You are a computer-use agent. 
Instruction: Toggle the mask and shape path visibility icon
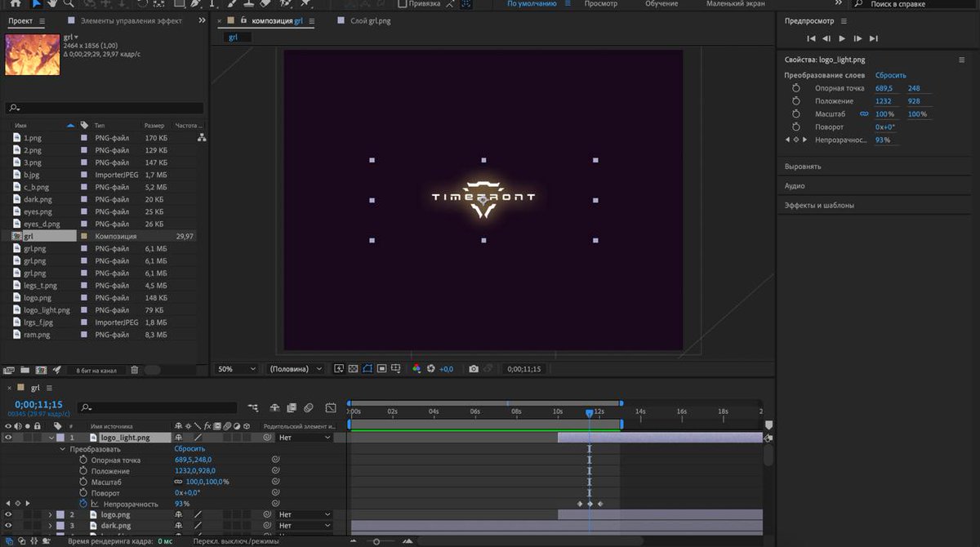[367, 369]
